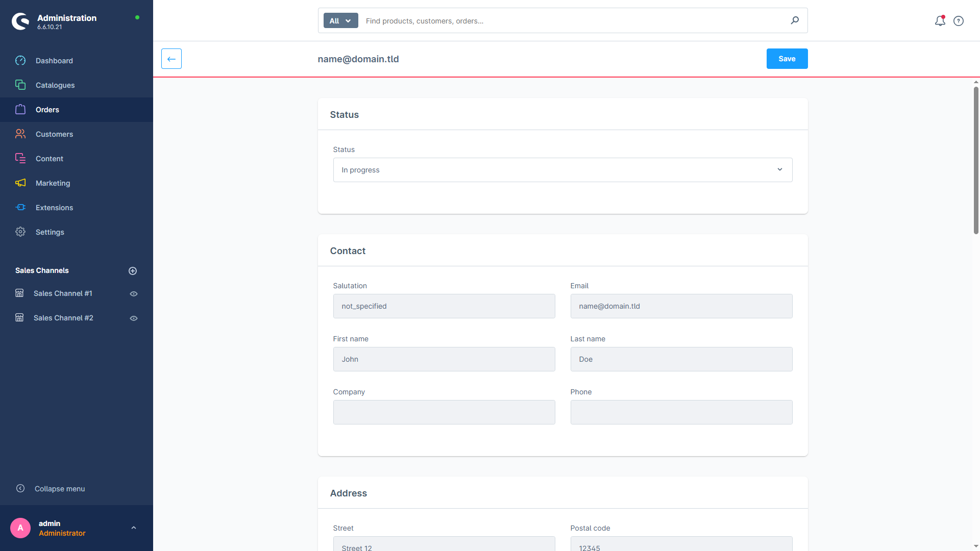The width and height of the screenshot is (980, 551).
Task: Click the Last name field
Action: click(x=681, y=359)
